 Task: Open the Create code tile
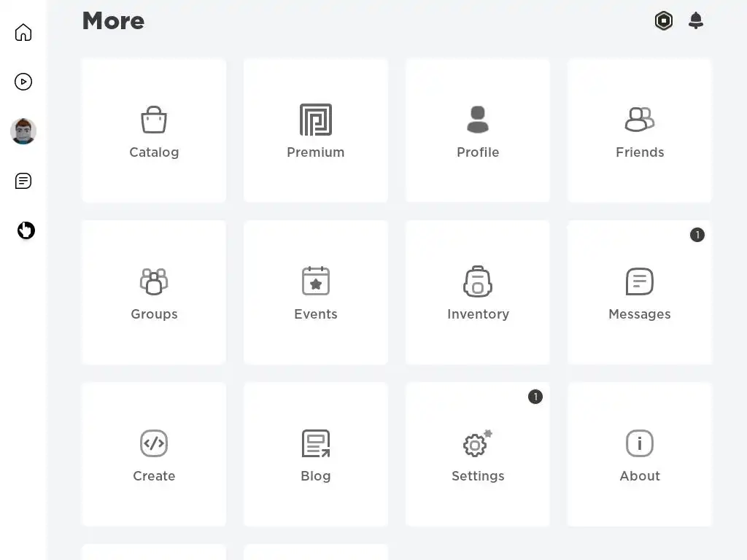(x=154, y=454)
